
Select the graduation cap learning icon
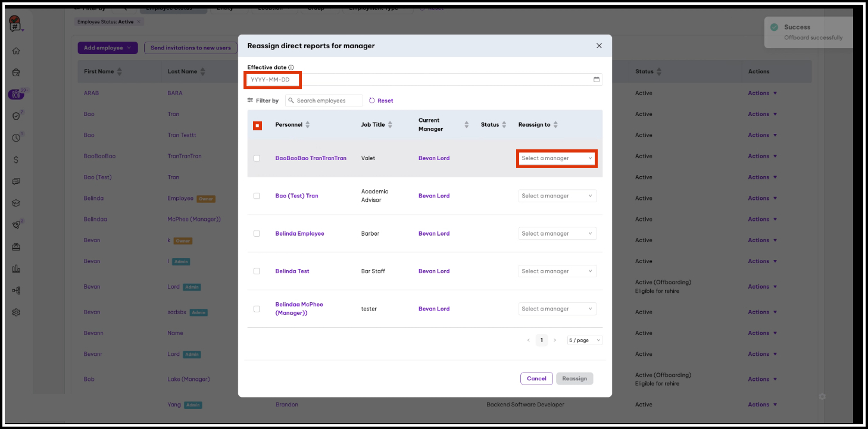click(x=16, y=202)
